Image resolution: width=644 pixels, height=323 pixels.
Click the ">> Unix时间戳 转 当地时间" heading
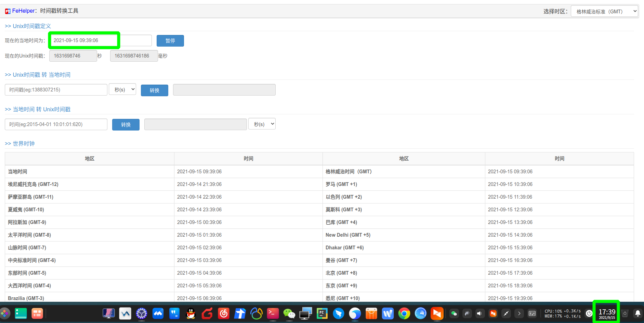(x=38, y=75)
